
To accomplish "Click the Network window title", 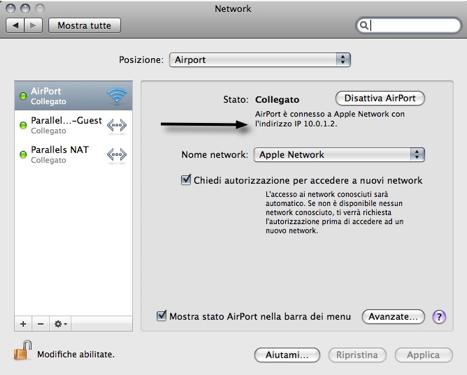I will [233, 9].
